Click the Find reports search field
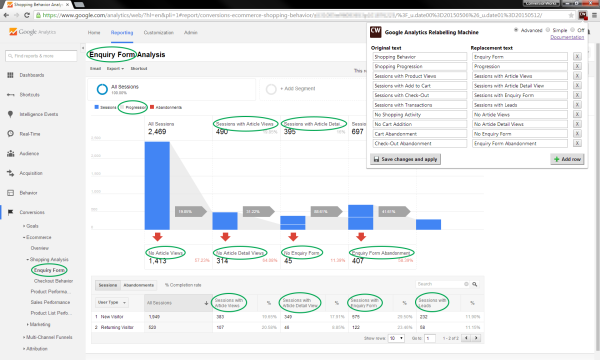Image resolution: width=600 pixels, height=360 pixels. pos(41,56)
